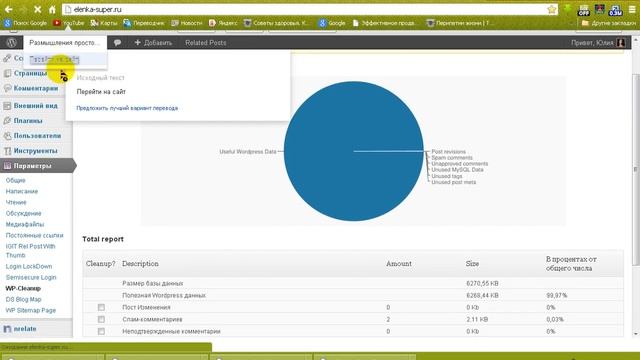Viewport: 640px width, 360px height.
Task: Open the comments bubble icon in admin bar
Action: (117, 42)
